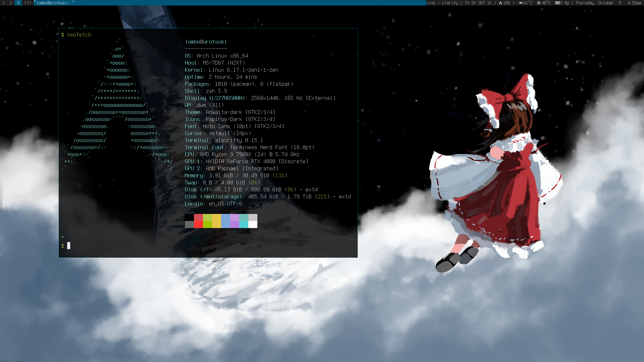Click the cyan color block in neofetch palette
Viewport: 644px width, 362px height.
click(x=244, y=224)
